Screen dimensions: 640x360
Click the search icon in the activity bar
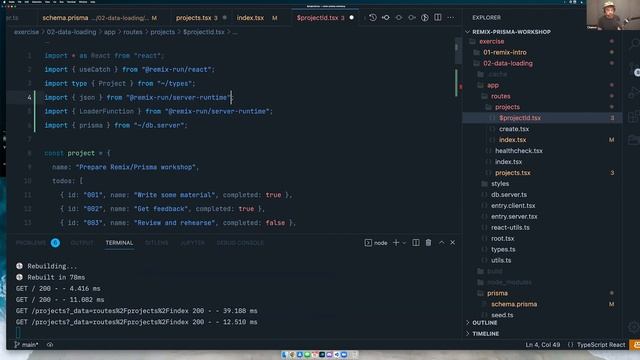pos(634,44)
